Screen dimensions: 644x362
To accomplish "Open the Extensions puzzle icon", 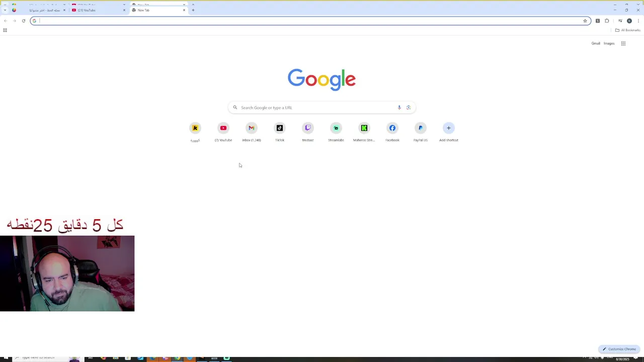I will (x=607, y=21).
